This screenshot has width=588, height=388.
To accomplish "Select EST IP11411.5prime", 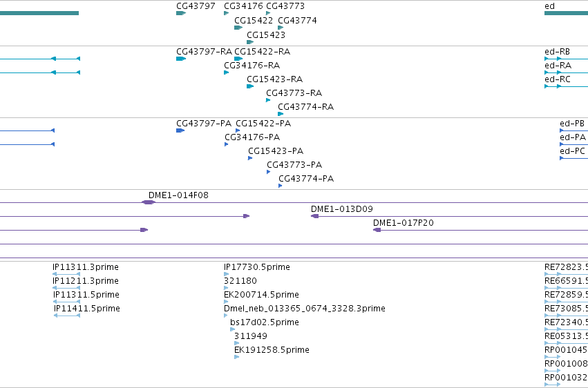I will [x=87, y=309].
